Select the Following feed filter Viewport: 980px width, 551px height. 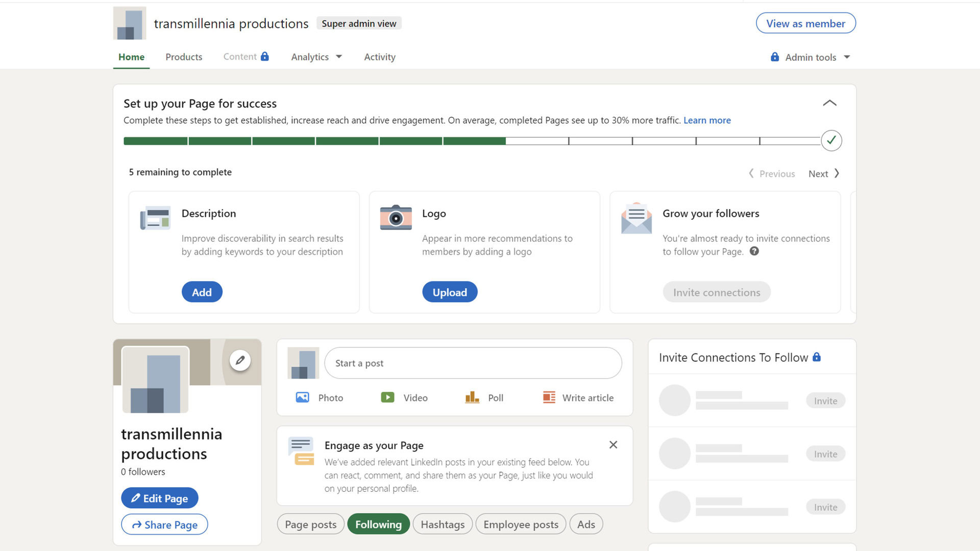pos(378,524)
